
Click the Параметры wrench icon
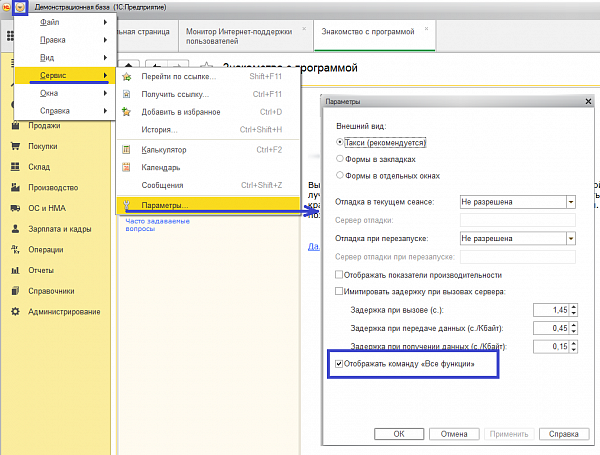point(127,205)
